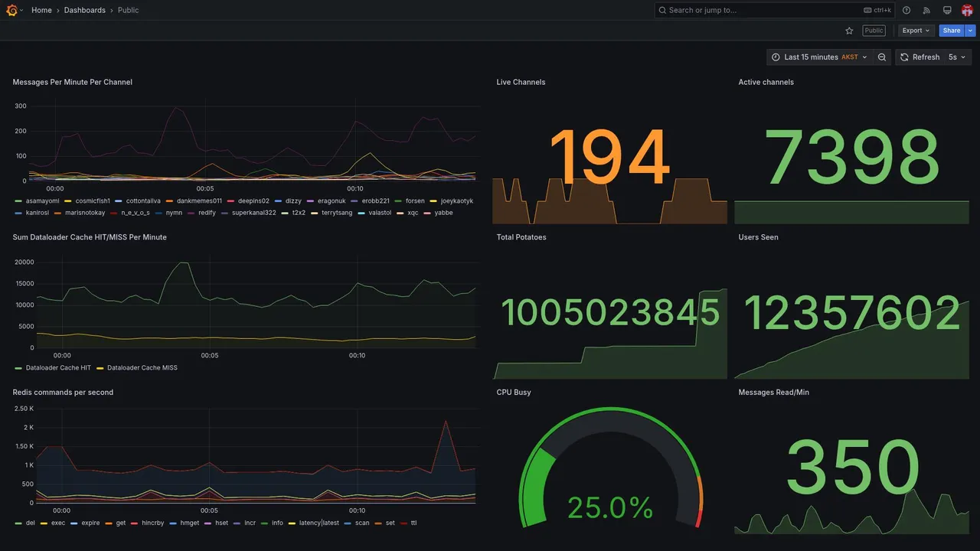The height and width of the screenshot is (551, 980).
Task: Open the Last 15 minutes time picker
Action: [x=819, y=57]
